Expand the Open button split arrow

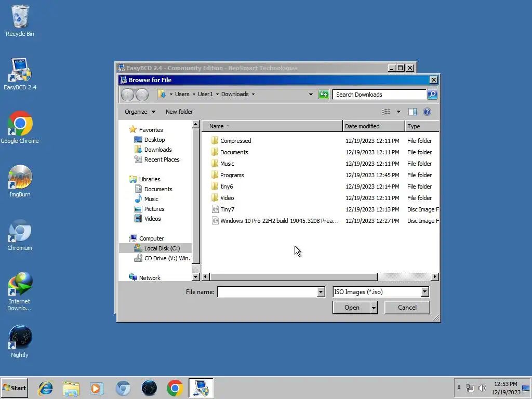click(374, 308)
